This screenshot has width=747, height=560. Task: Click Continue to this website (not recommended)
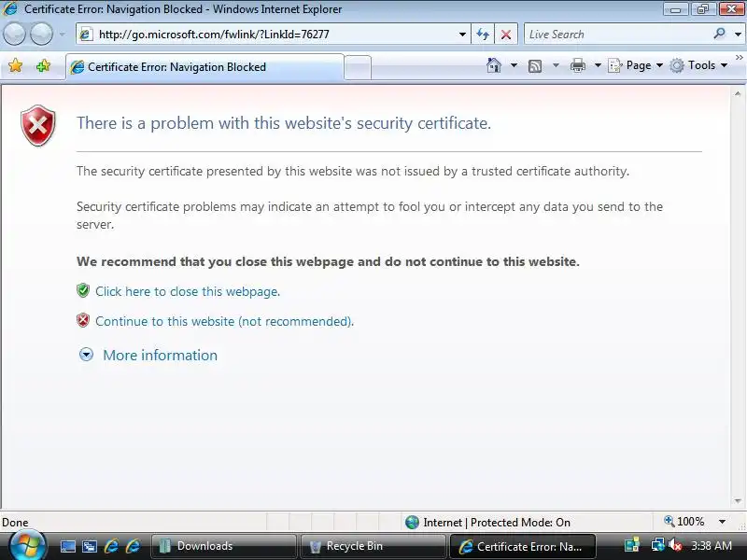tap(224, 321)
